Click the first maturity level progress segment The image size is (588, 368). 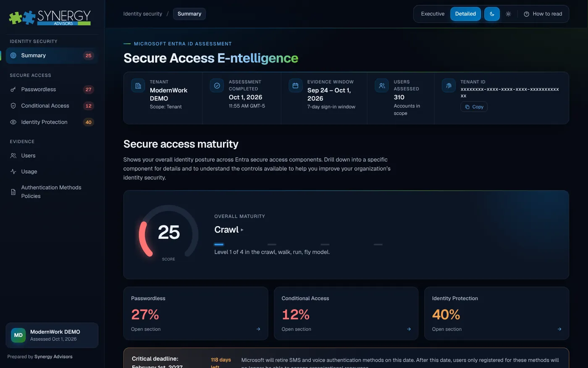219,244
